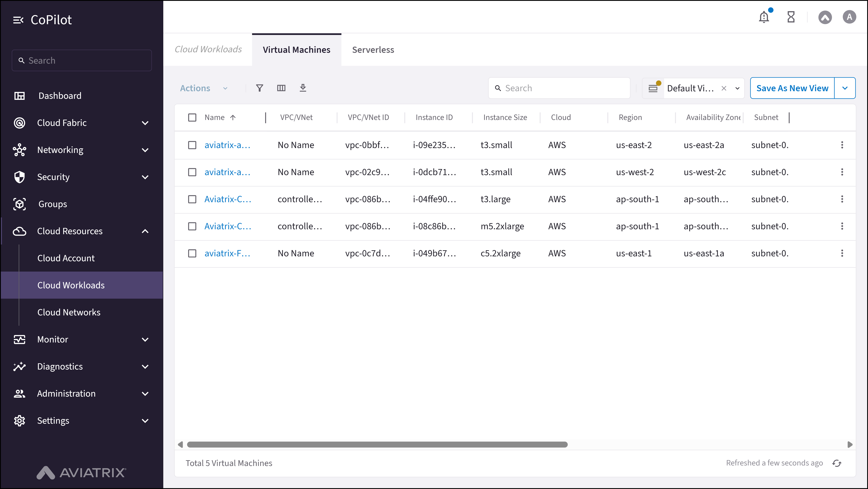Check the select-all checkbox in table header
The height and width of the screenshot is (489, 868).
pyautogui.click(x=192, y=117)
